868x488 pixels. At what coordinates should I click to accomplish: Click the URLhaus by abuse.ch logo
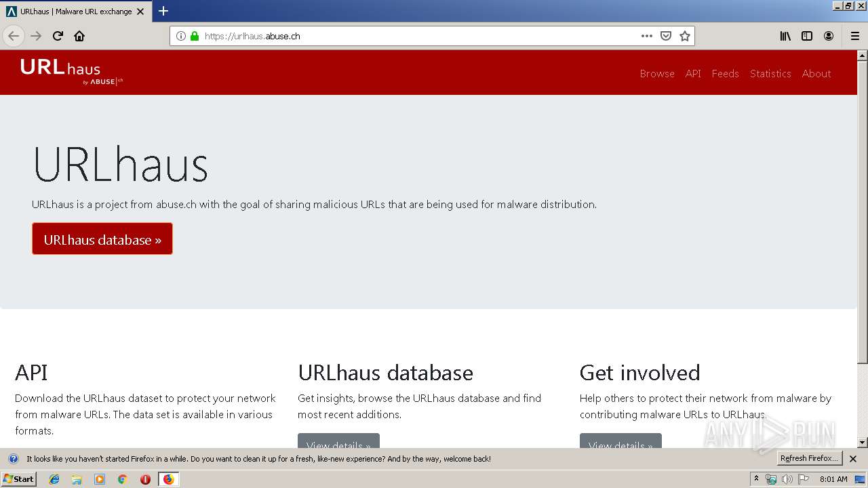(x=71, y=72)
